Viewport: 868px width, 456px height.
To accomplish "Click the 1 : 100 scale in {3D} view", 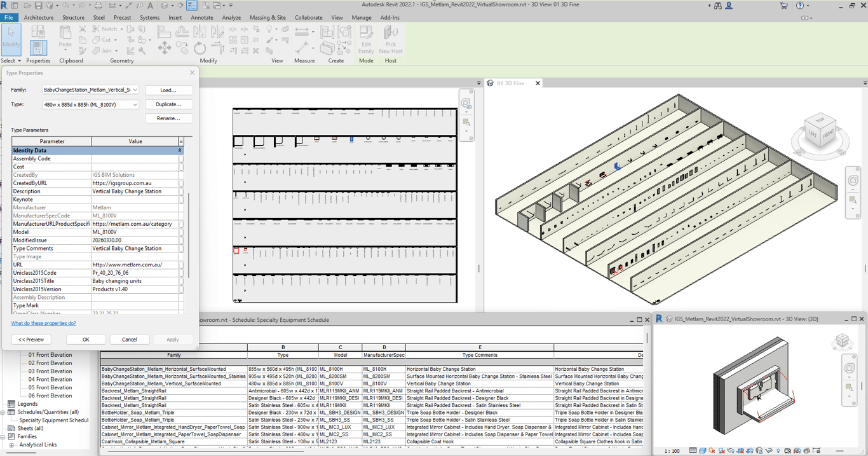I will coord(672,451).
